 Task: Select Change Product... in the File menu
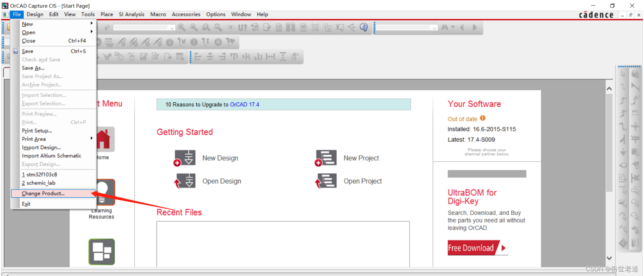tap(53, 193)
